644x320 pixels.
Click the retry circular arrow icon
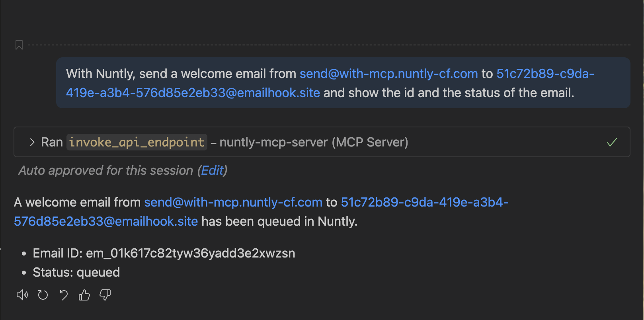pos(43,295)
